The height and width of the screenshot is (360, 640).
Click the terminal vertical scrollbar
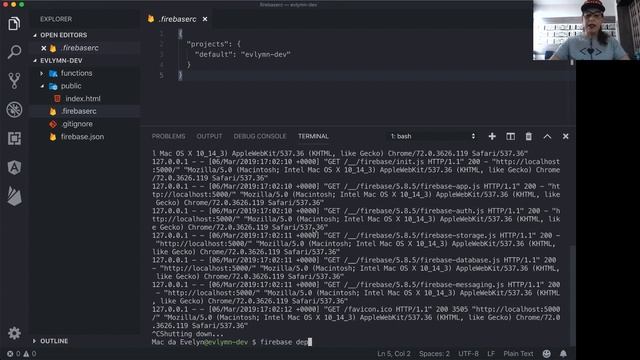click(573, 295)
